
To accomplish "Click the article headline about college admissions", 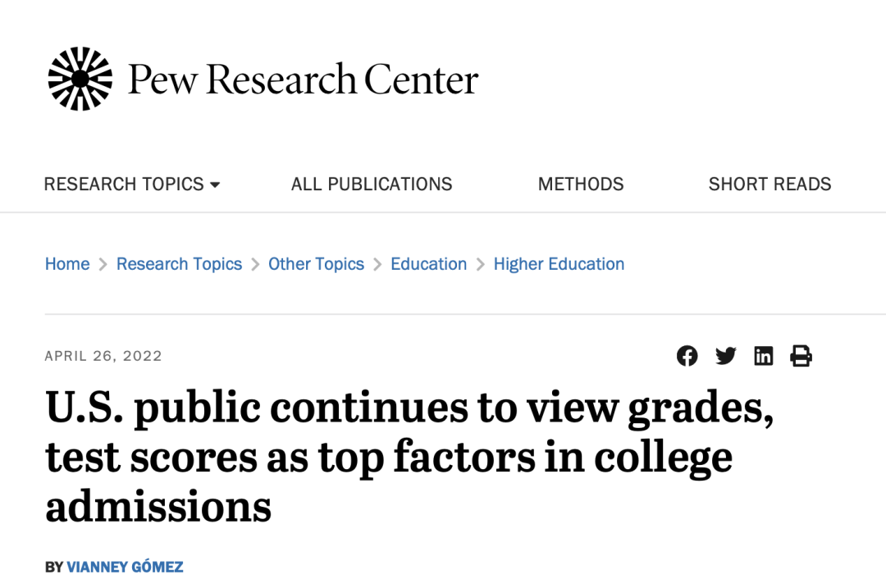I will pos(409,456).
